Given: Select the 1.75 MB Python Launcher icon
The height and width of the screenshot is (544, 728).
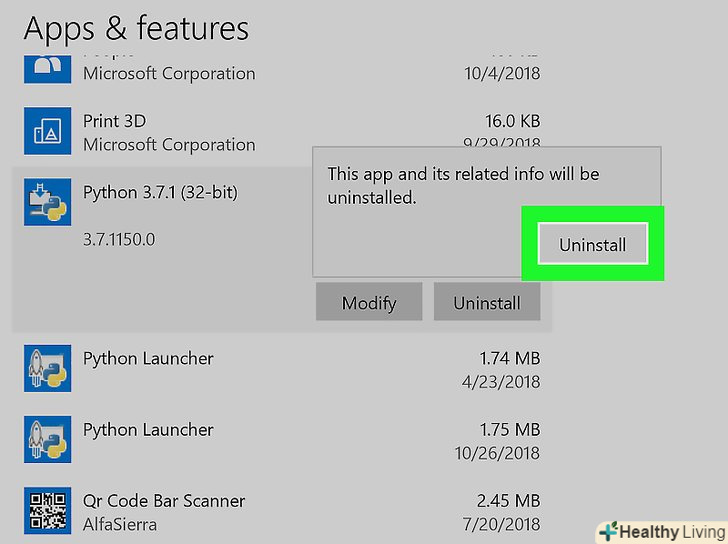Looking at the screenshot, I should (47, 440).
